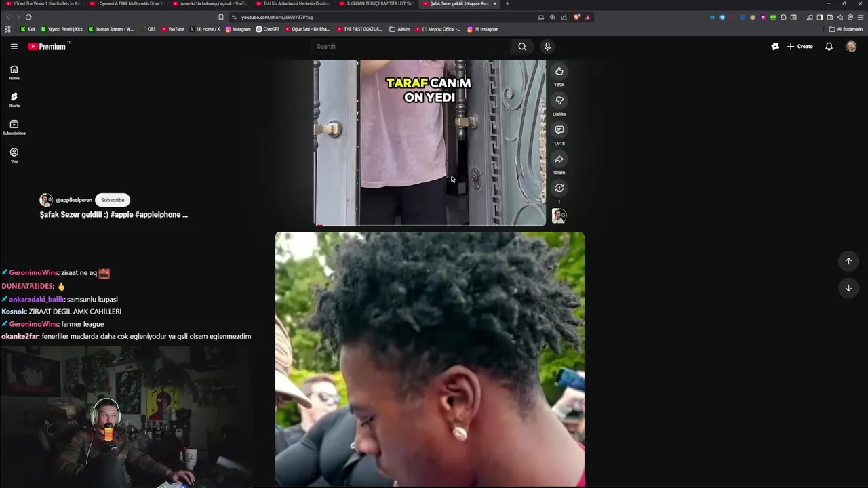This screenshot has height=488, width=868.
Task: Open the browser extensions puzzle icon
Action: pyautogui.click(x=783, y=17)
